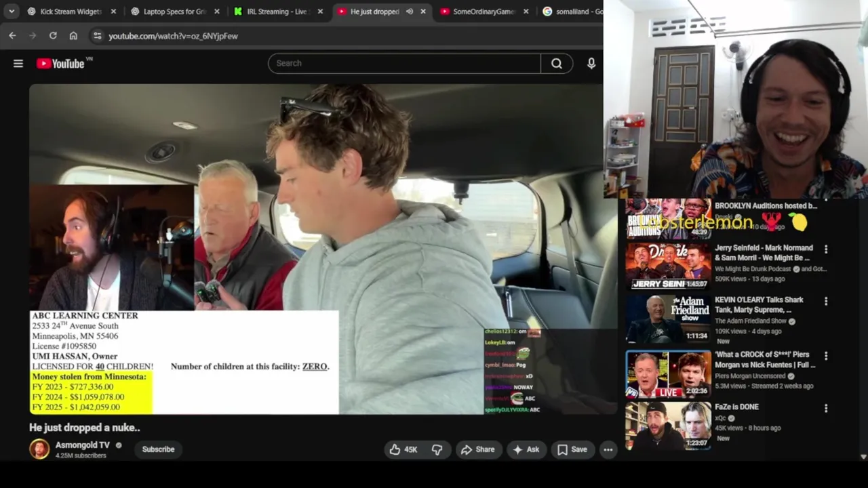Open options menu for Piers Morgan video
Screen dimensions: 868x488
click(x=826, y=356)
